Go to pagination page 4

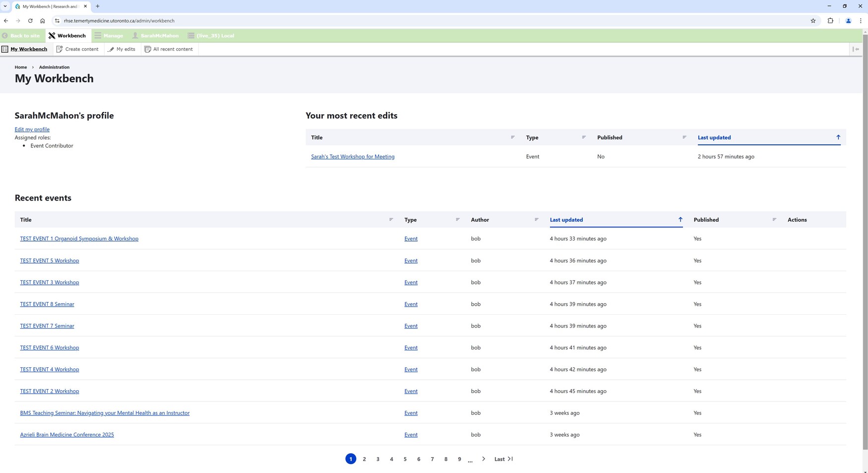391,459
